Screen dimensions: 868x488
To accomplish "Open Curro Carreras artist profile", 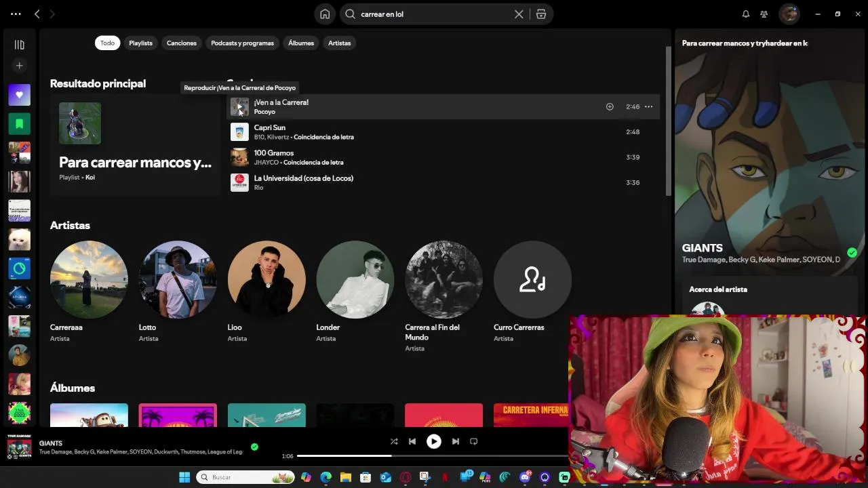I will tap(532, 279).
